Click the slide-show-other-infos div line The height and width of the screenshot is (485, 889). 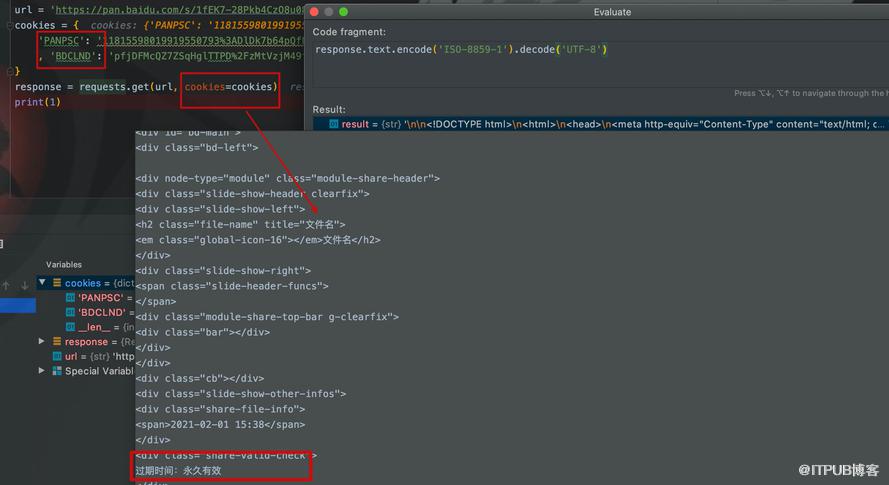pos(240,394)
